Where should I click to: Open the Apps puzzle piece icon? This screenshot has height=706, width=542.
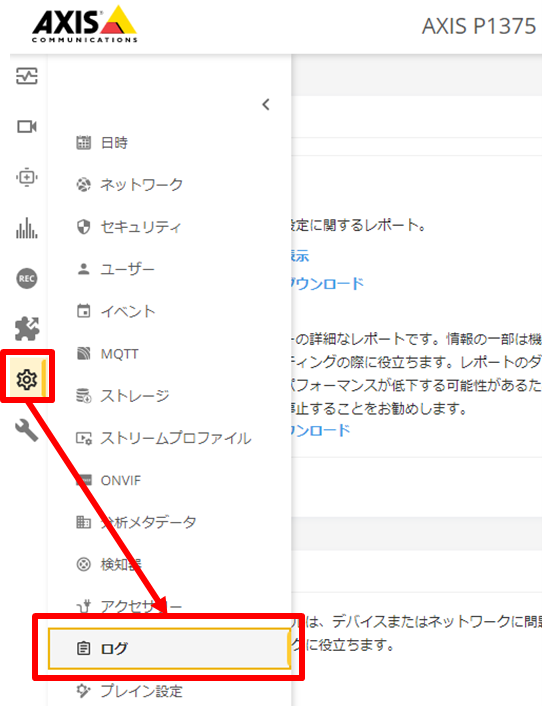[27, 328]
